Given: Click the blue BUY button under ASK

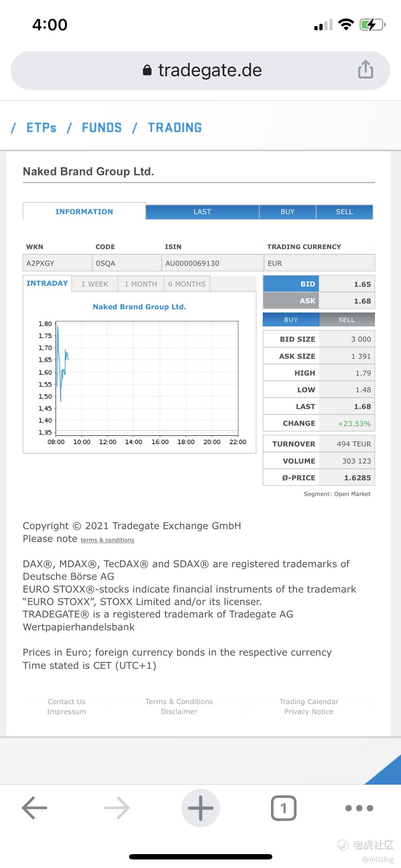Looking at the screenshot, I should pyautogui.click(x=291, y=320).
